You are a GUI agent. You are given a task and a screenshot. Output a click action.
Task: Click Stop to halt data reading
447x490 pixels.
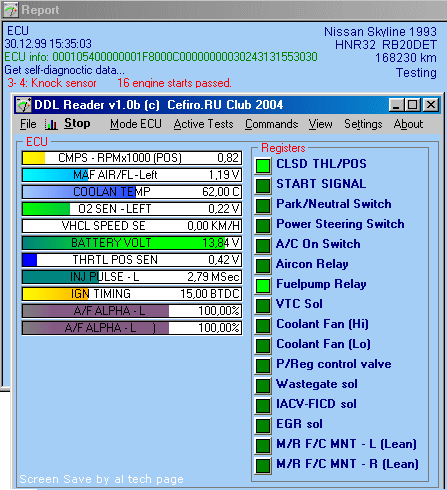(77, 123)
